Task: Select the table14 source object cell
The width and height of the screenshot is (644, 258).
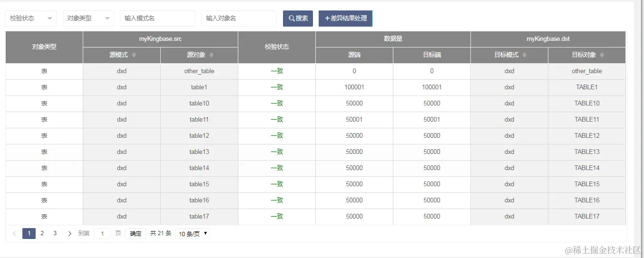Action: click(x=199, y=168)
